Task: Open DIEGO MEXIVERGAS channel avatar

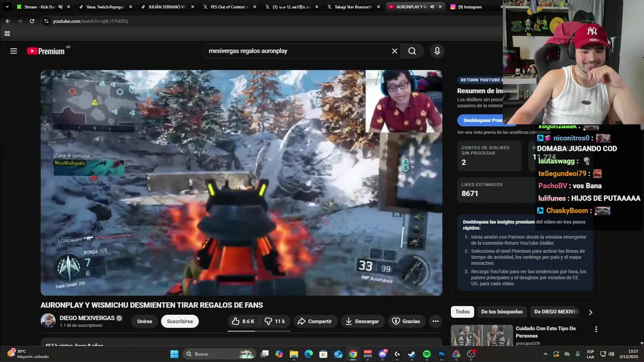Action: tap(48, 321)
